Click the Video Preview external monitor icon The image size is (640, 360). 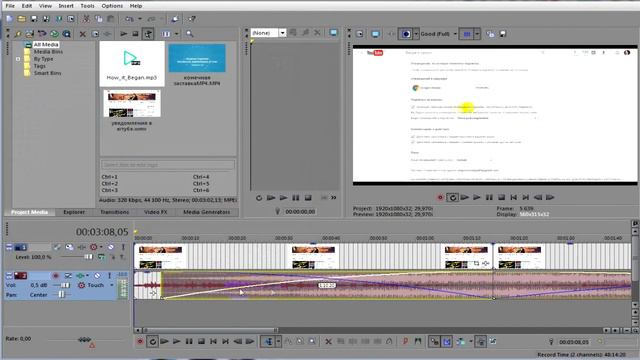point(375,34)
